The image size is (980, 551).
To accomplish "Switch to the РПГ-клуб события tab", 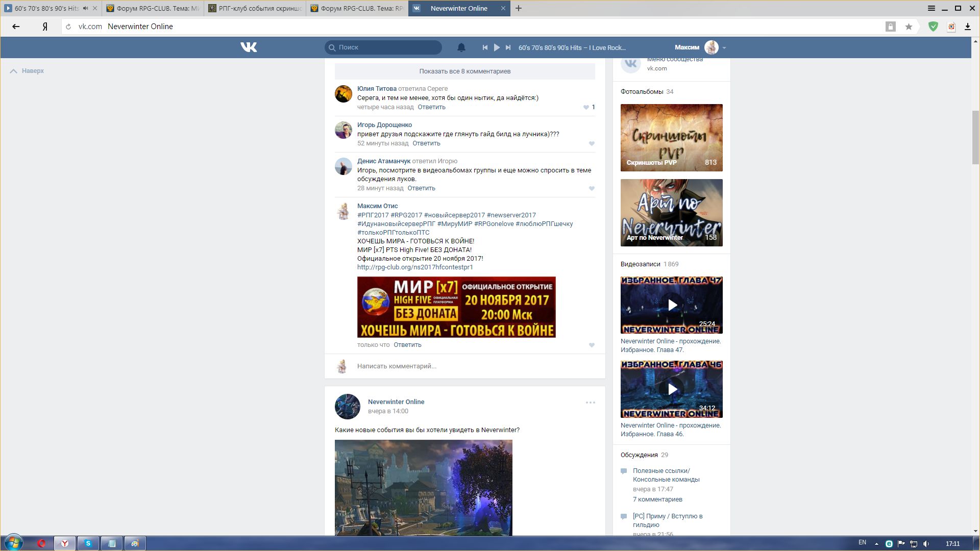I will (x=255, y=8).
